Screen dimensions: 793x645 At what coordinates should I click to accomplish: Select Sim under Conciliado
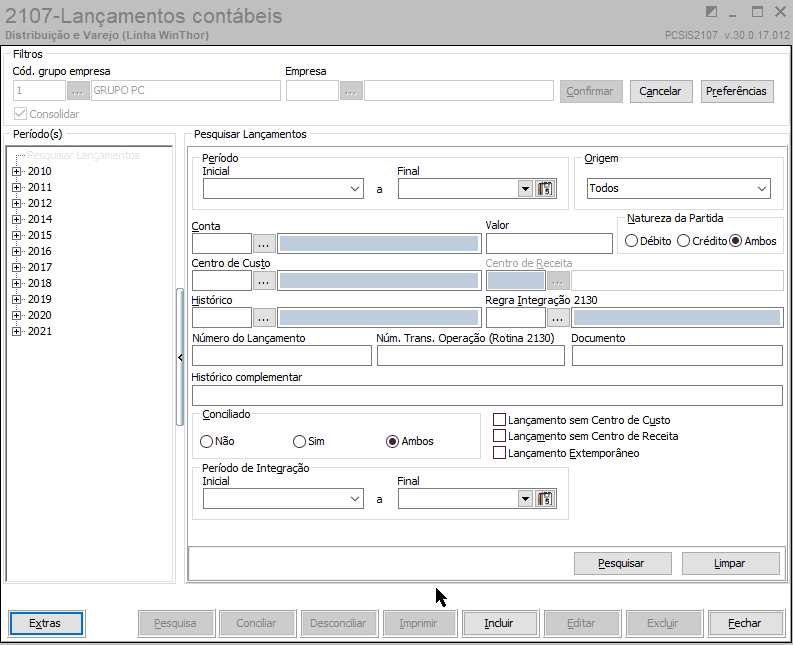click(299, 442)
